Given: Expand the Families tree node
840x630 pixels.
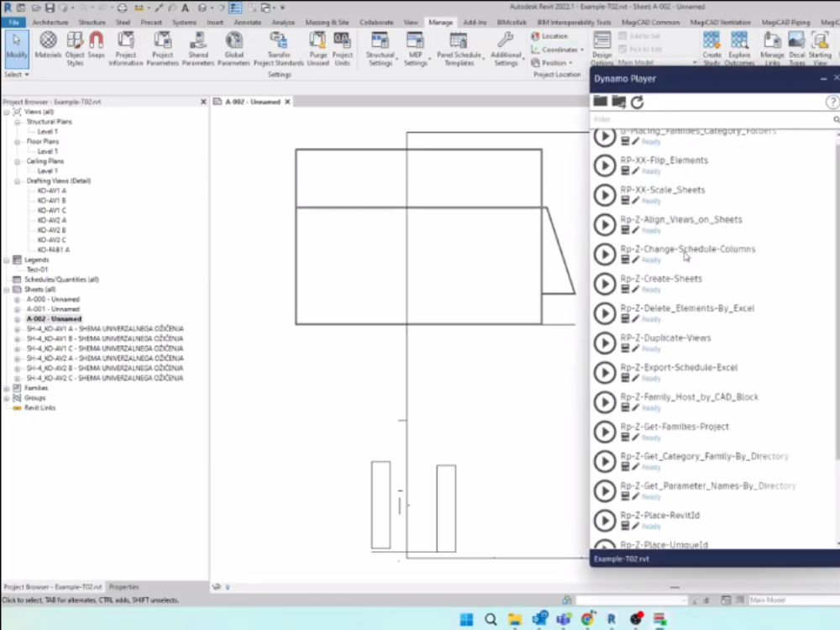Looking at the screenshot, I should tap(7, 388).
